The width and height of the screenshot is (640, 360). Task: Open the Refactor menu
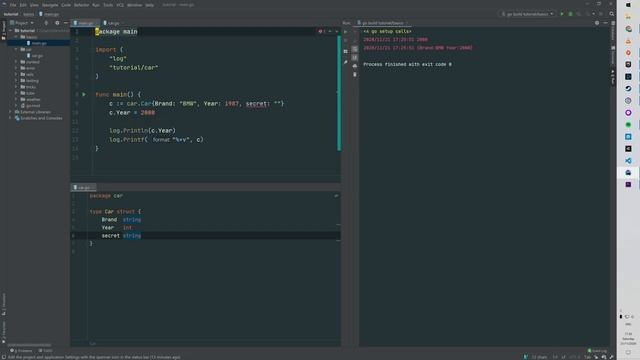[x=81, y=5]
